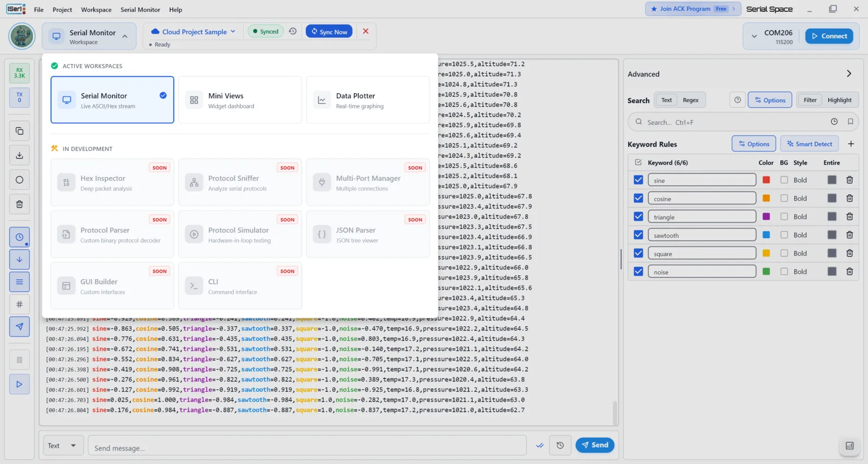Open the Project menu

[x=62, y=10]
